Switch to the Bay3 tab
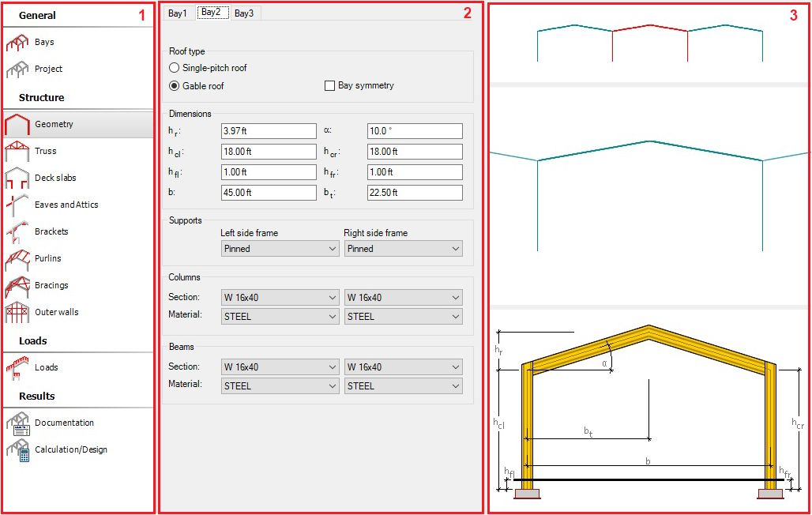This screenshot has width=812, height=515. click(244, 13)
